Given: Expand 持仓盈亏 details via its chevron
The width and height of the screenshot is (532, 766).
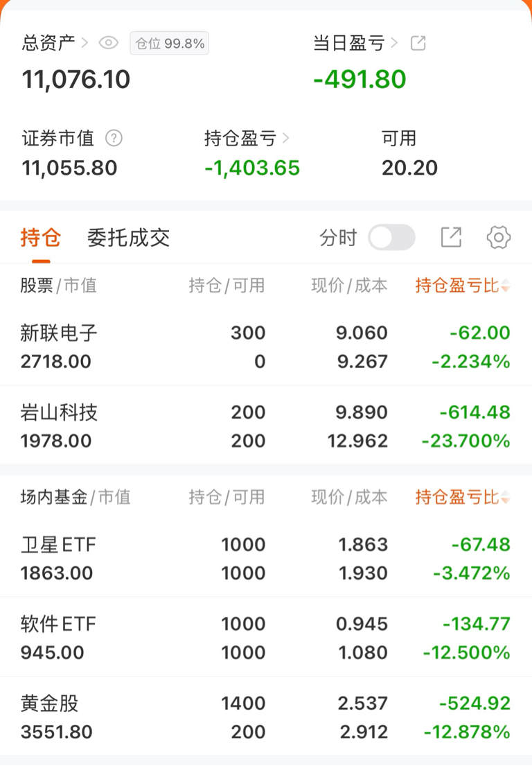Looking at the screenshot, I should point(285,139).
